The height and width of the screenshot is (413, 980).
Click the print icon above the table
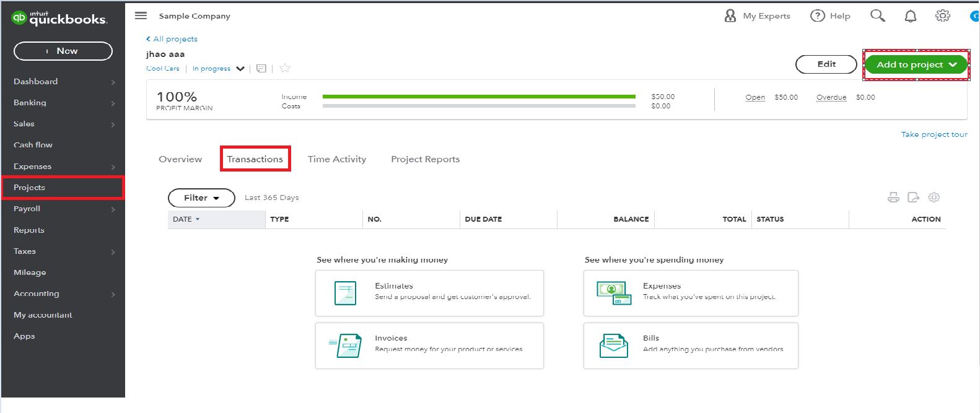893,198
